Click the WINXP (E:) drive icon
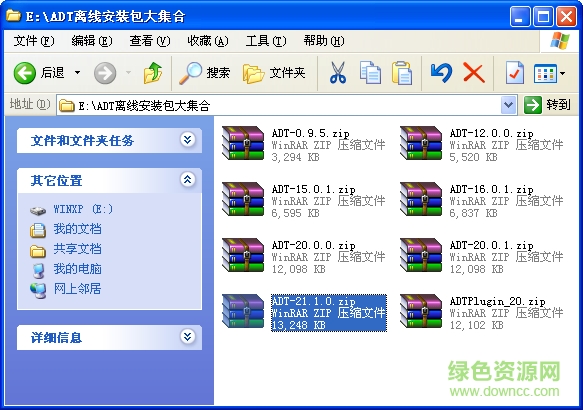 coord(38,211)
